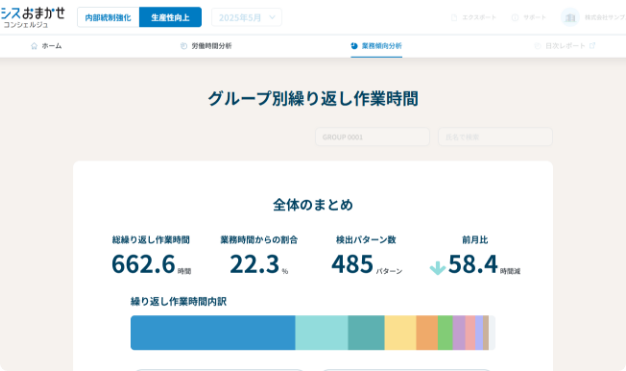The height and width of the screenshot is (371, 626).
Task: Click the external link icon after 日次レポート
Action: [592, 46]
